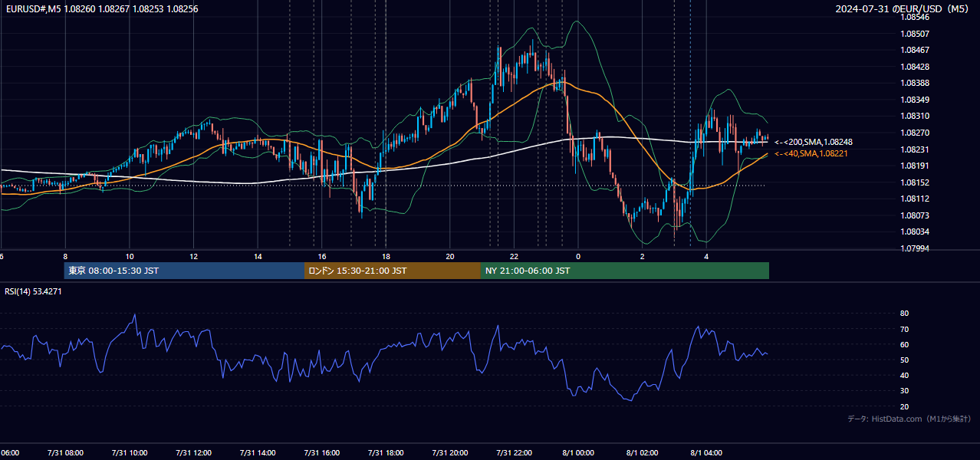Click price axis value 1.08310
Viewport: 980px width, 460px height.
[x=914, y=116]
